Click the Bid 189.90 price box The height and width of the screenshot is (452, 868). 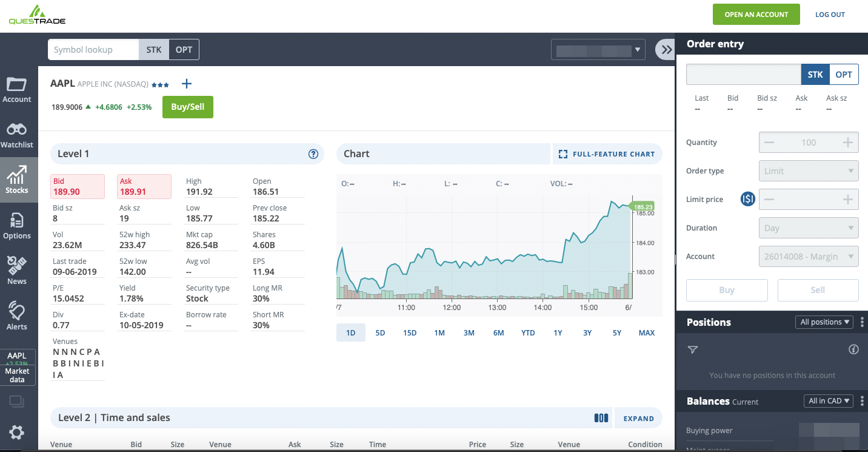tap(78, 186)
